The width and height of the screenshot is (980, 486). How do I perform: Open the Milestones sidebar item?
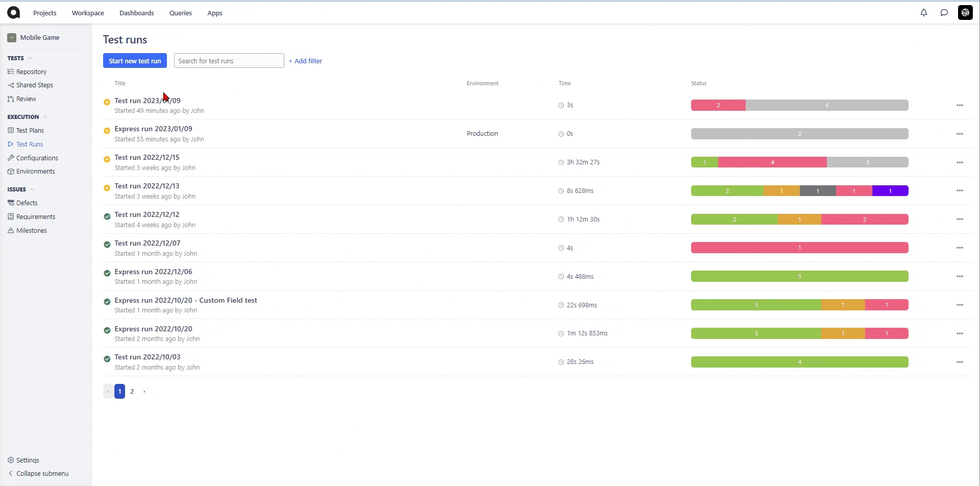coord(31,230)
